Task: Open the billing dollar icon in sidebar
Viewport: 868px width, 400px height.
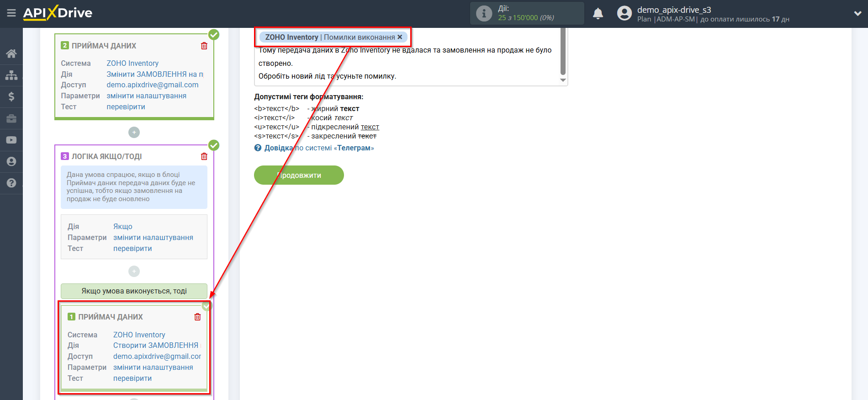Action: tap(11, 96)
